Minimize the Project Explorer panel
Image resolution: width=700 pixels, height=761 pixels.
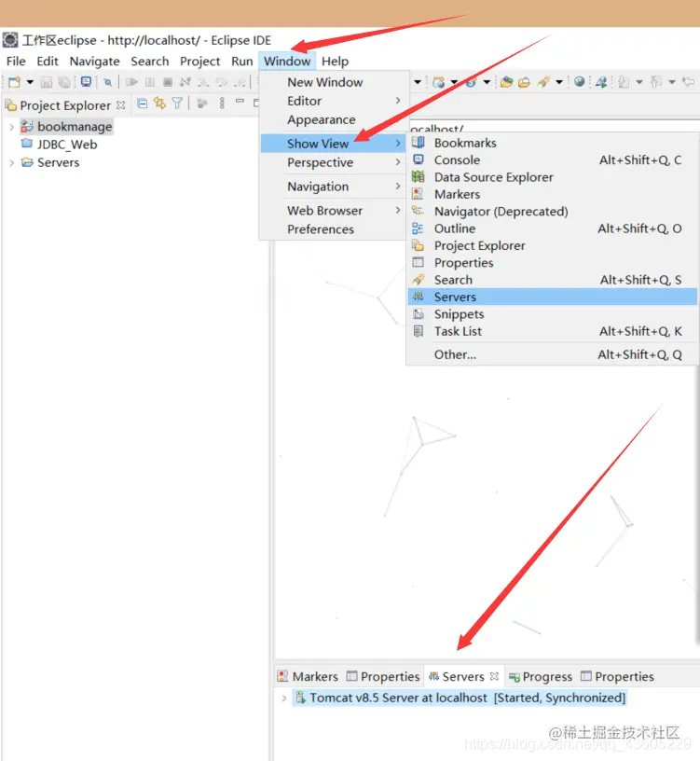[x=240, y=101]
